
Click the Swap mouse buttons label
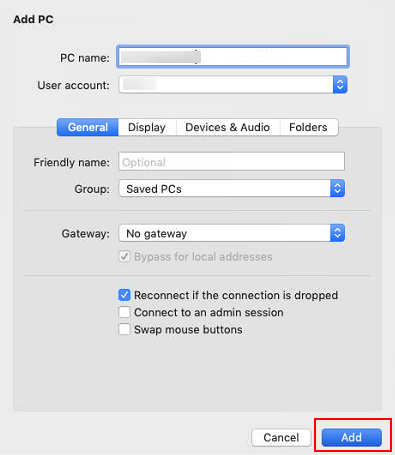(x=188, y=330)
